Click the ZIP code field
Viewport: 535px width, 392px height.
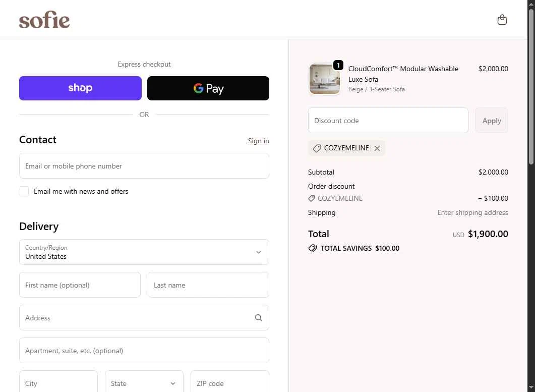click(x=229, y=382)
